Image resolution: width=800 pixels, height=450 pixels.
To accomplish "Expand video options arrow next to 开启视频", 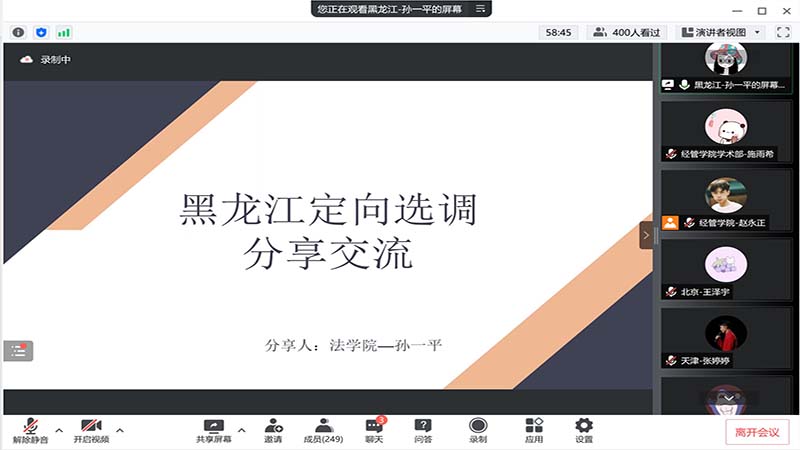I will pyautogui.click(x=120, y=430).
